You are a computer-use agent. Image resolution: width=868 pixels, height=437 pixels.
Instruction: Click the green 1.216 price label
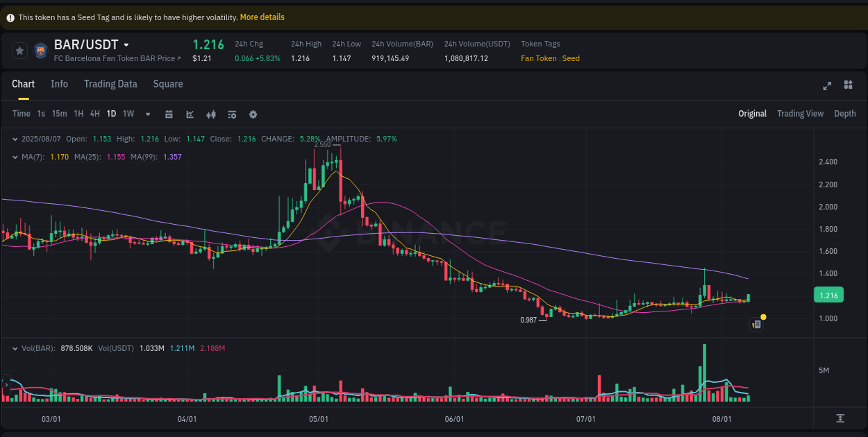click(828, 295)
